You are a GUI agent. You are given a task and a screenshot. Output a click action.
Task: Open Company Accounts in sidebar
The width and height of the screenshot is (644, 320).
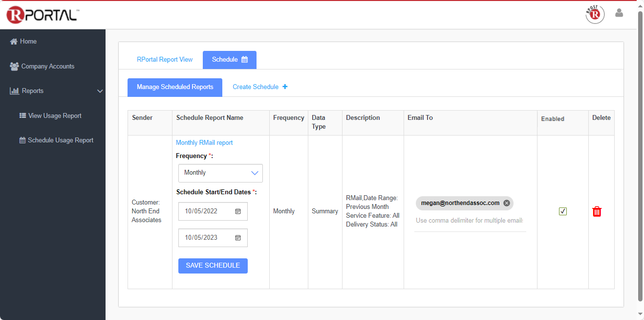point(47,67)
